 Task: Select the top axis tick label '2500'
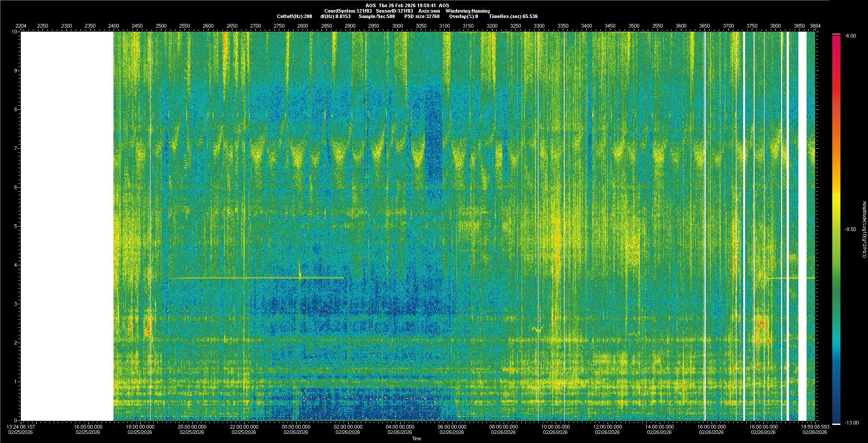tap(161, 26)
